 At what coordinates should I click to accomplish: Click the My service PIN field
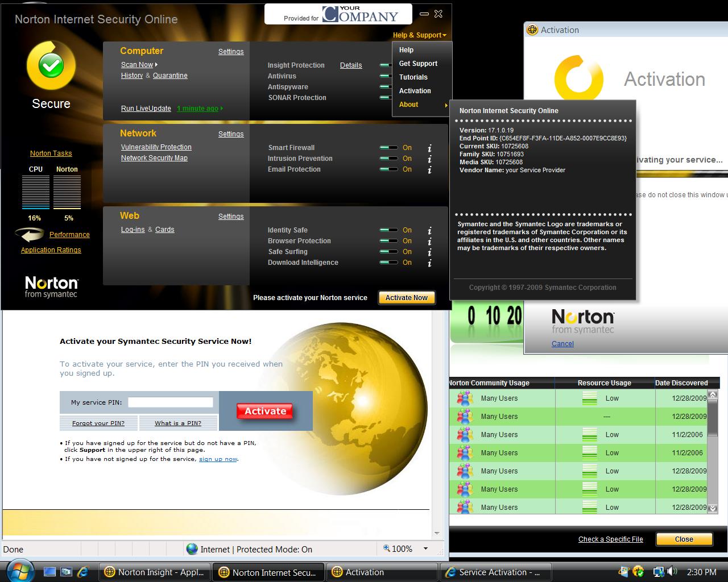point(170,402)
